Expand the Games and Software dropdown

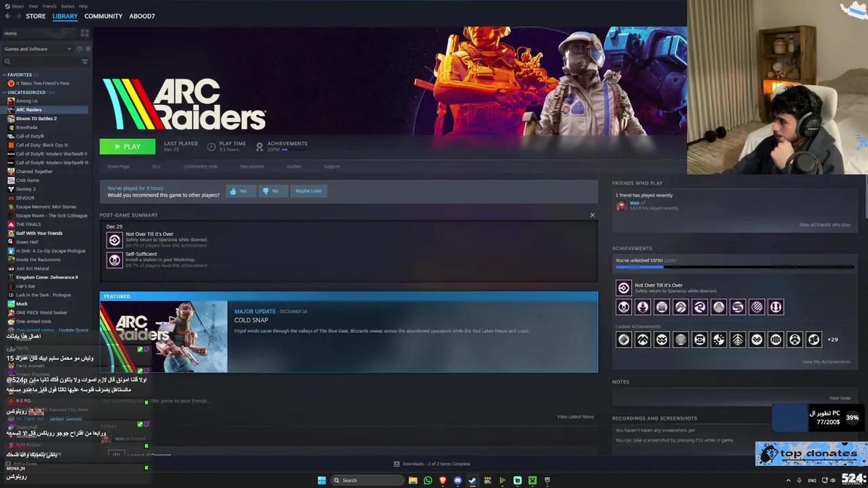point(37,49)
